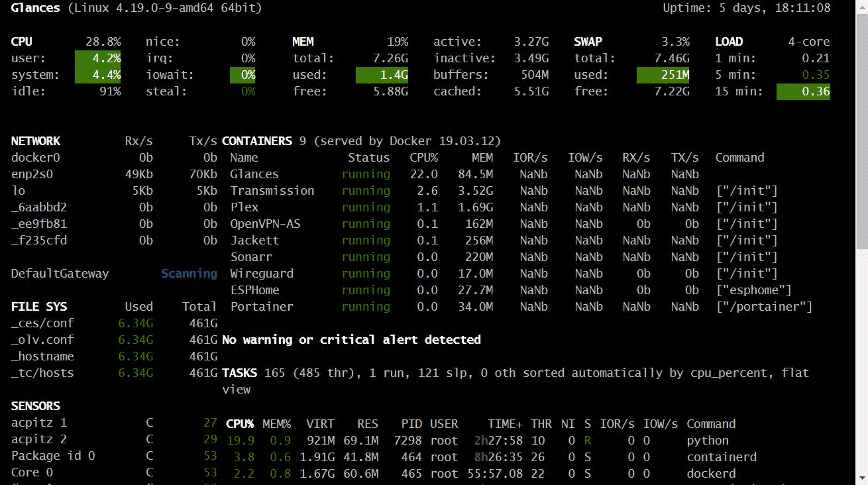Select the LOAD section heading
This screenshot has height=485, width=868.
point(729,42)
